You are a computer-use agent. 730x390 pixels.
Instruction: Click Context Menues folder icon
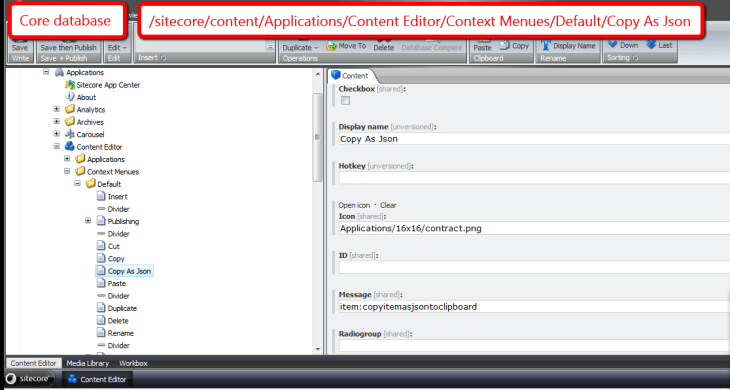80,171
